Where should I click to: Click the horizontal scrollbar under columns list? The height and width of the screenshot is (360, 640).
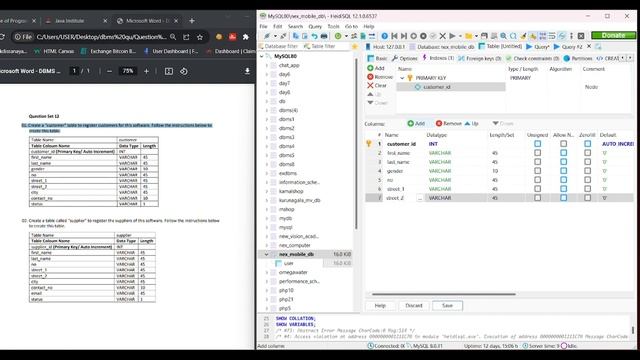tap(444, 294)
